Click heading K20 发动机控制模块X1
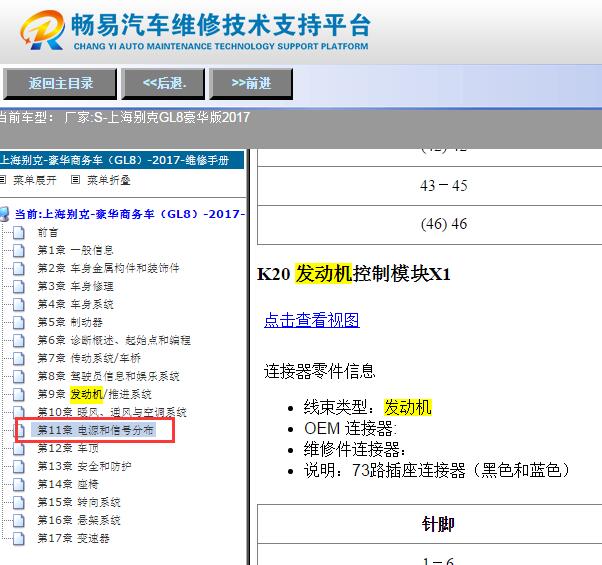This screenshot has width=602, height=565. point(354,274)
